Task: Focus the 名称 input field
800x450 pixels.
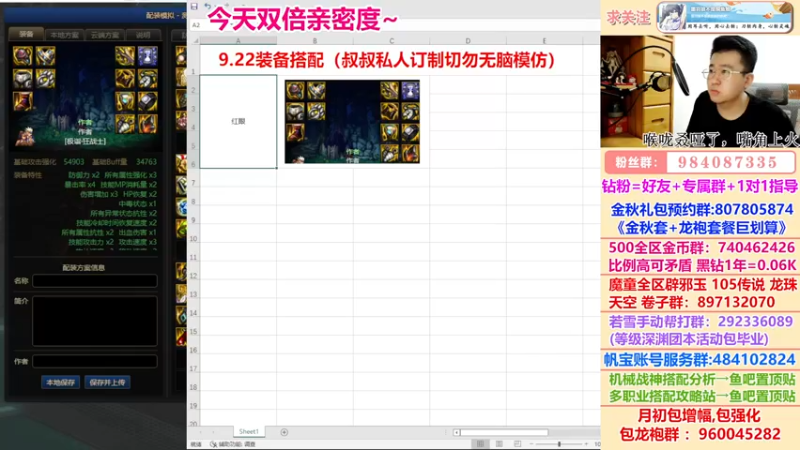Action: pyautogui.click(x=95, y=281)
